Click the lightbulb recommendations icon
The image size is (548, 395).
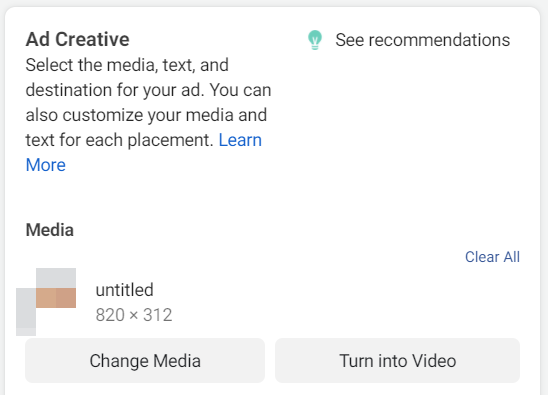click(x=315, y=40)
